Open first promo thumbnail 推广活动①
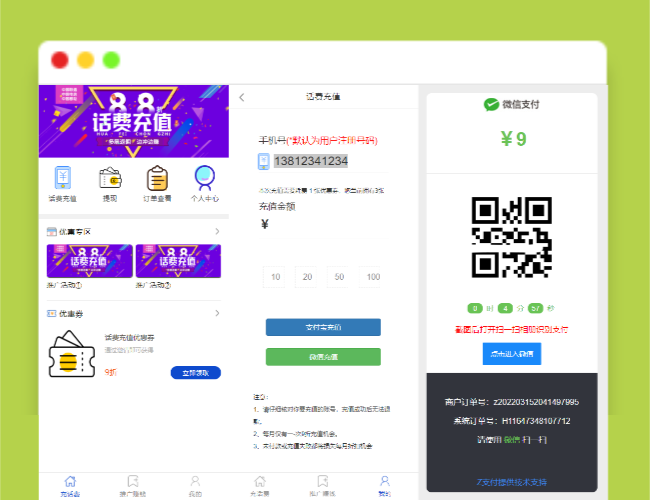 (x=90, y=261)
